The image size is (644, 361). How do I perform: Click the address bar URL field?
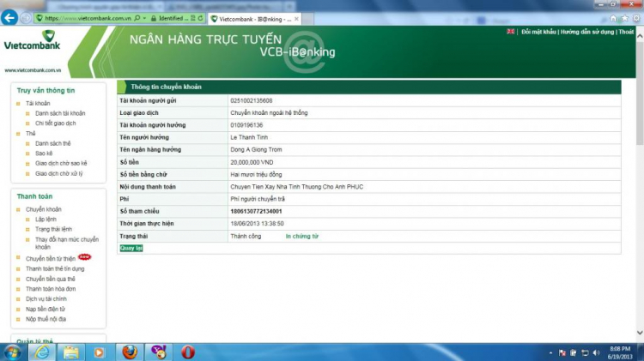pyautogui.click(x=88, y=19)
